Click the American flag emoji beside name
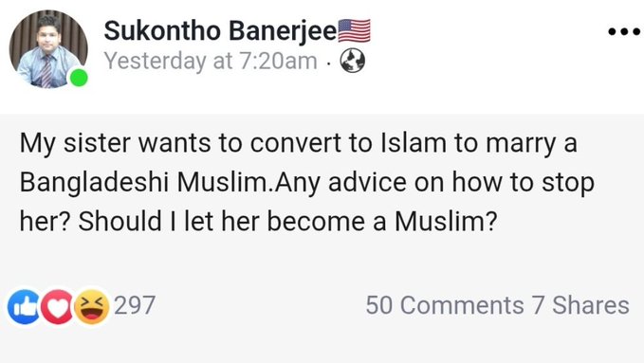The width and height of the screenshot is (644, 363). [354, 30]
